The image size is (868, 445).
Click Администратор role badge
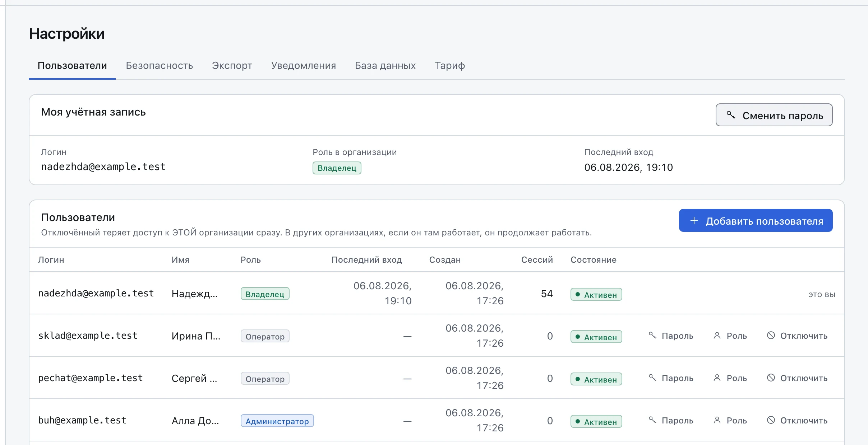[277, 421]
